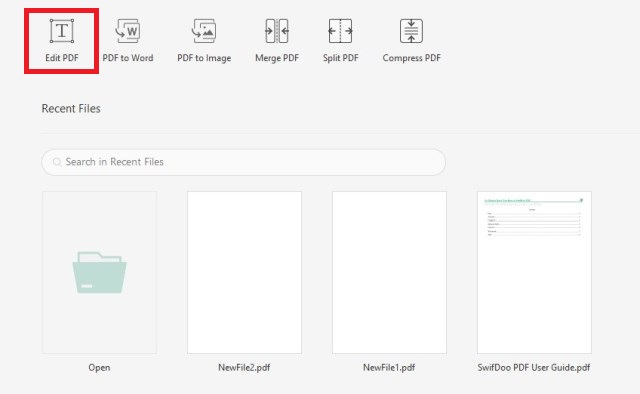Click the 'Edit PDF' label
The image size is (640, 394).
pyautogui.click(x=62, y=58)
